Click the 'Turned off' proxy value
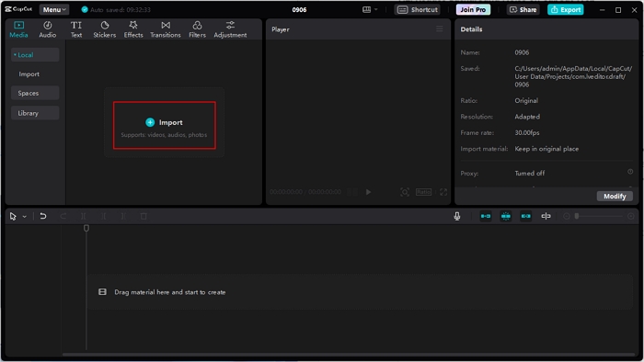This screenshot has width=644, height=362. pyautogui.click(x=530, y=174)
